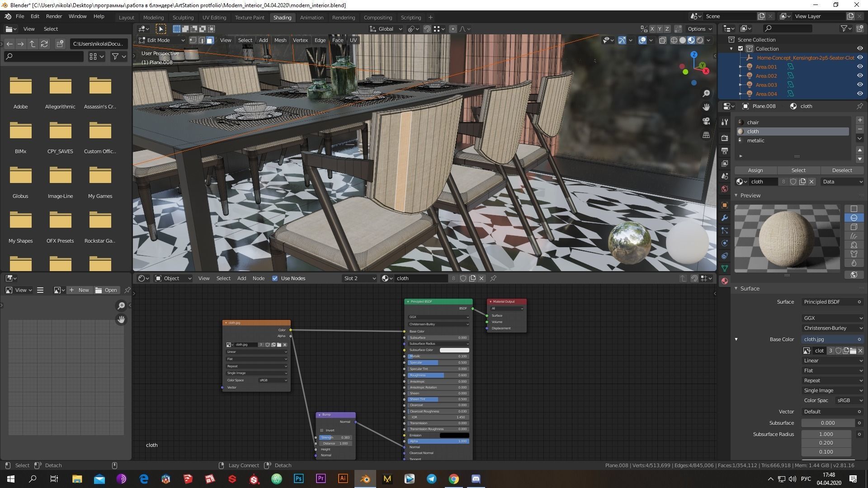This screenshot has height=488, width=868.
Task: Click the zoom magnifier icon in viewport
Action: tap(706, 94)
